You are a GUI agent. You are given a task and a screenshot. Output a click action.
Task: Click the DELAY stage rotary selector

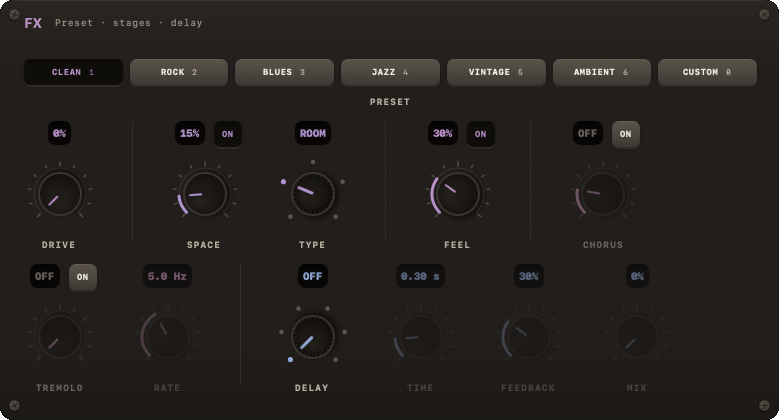tap(312, 337)
